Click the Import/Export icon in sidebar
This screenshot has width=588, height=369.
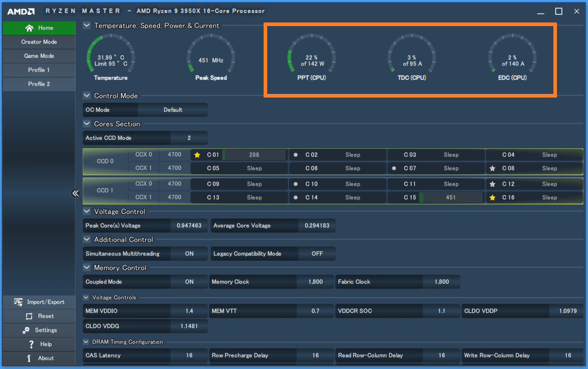(x=18, y=302)
